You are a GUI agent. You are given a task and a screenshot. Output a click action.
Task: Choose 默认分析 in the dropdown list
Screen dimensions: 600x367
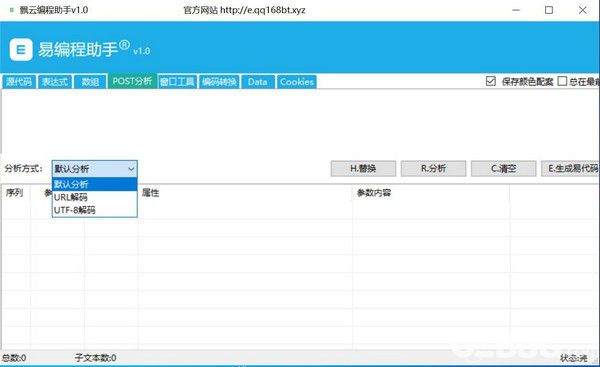coord(95,184)
